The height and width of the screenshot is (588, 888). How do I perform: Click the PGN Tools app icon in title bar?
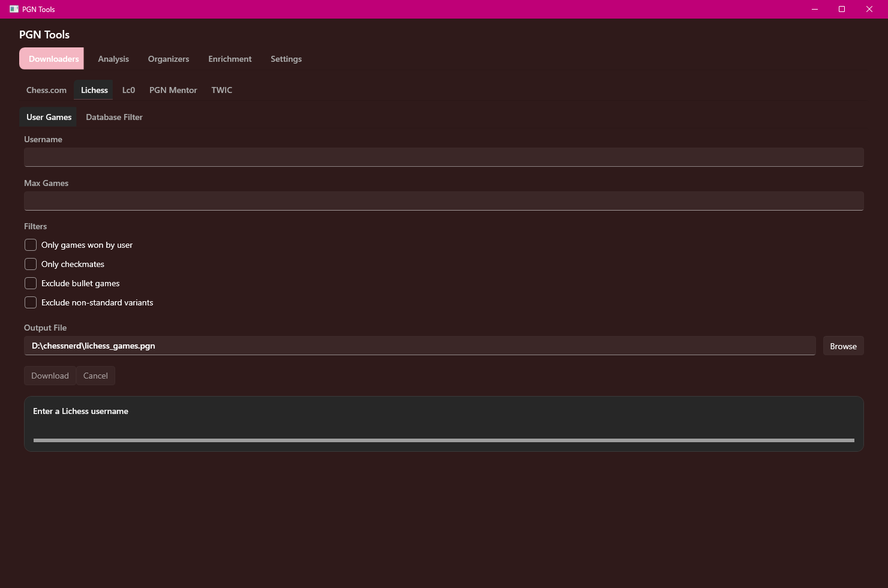[14, 9]
